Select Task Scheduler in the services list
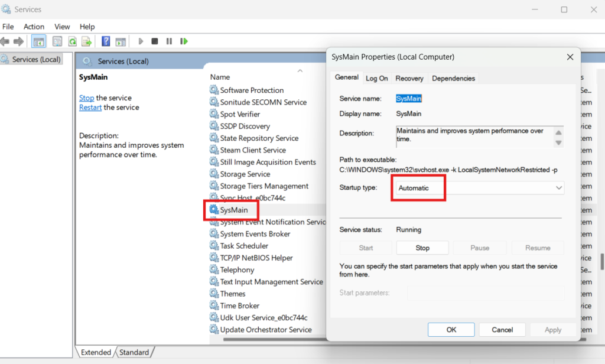 point(244,246)
